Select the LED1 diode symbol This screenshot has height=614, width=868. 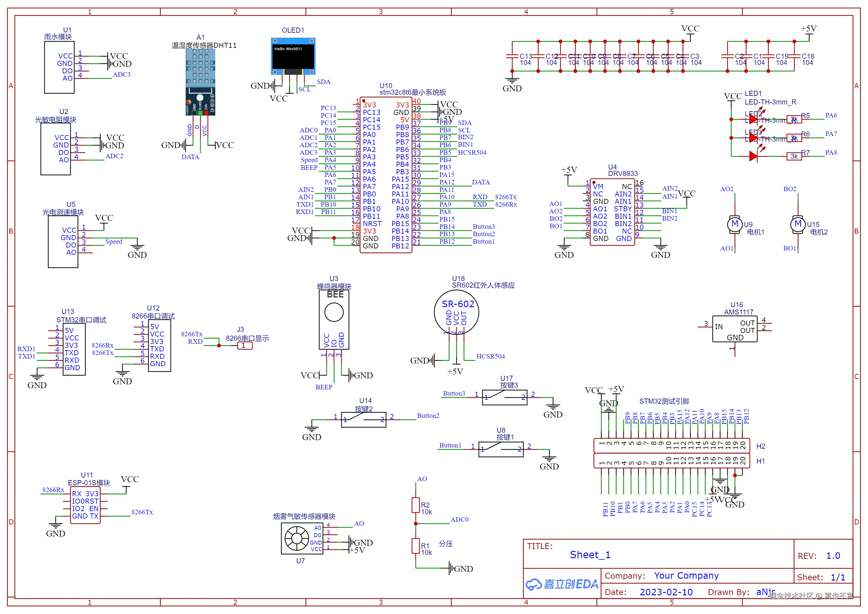pos(753,119)
